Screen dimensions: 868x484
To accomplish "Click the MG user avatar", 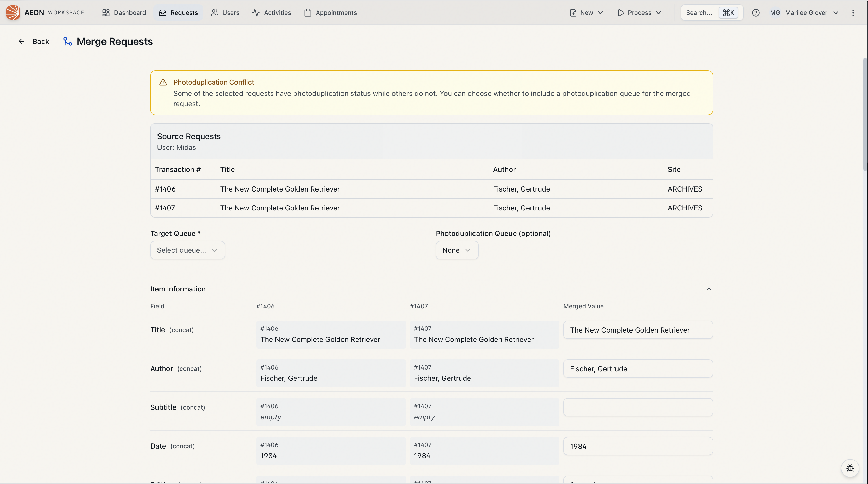I will [775, 12].
